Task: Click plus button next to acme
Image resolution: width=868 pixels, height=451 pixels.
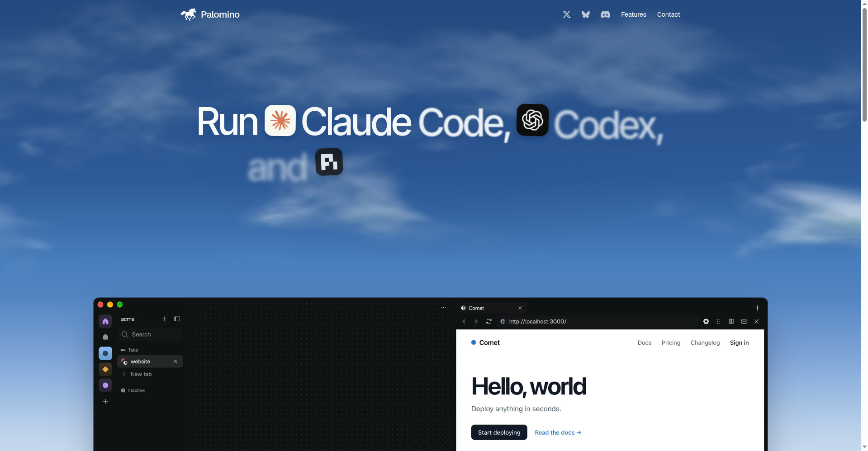Action: pos(164,319)
